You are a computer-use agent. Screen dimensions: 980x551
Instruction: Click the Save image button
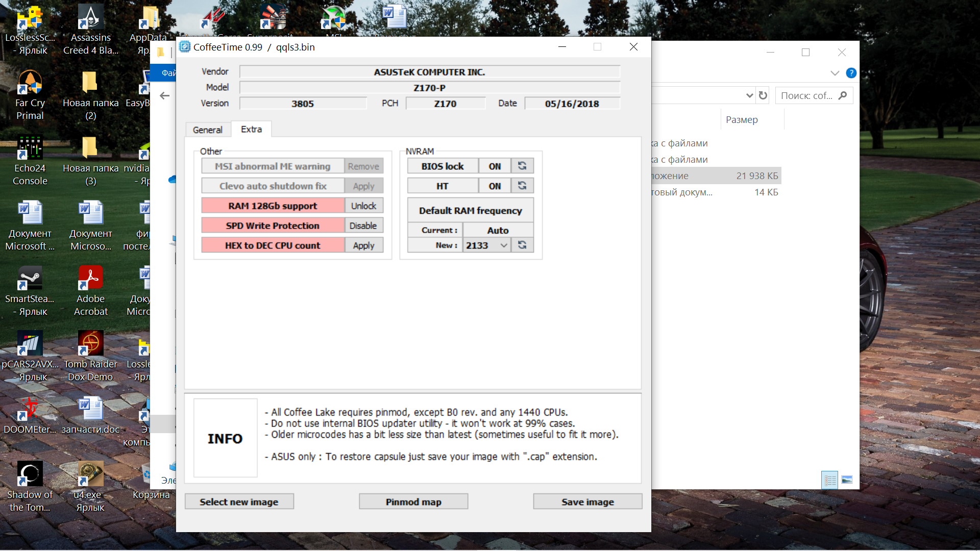pos(587,502)
